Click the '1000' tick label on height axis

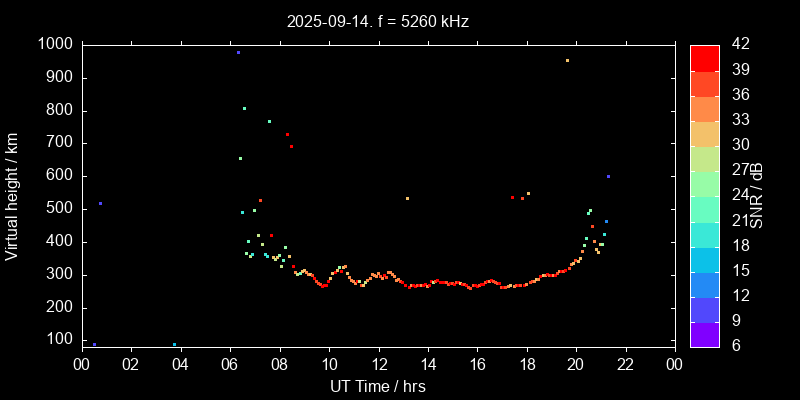pyautogui.click(x=55, y=44)
